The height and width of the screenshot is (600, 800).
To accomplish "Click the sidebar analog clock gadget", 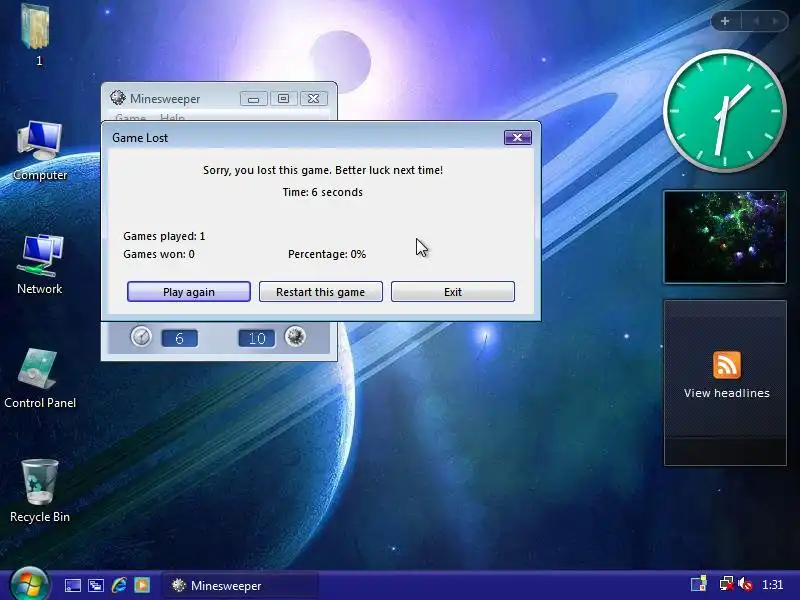I will [724, 111].
